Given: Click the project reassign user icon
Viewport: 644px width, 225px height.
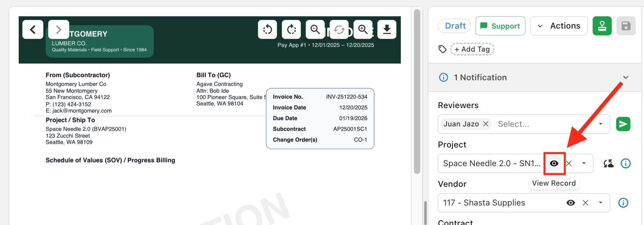Looking at the screenshot, I should tap(609, 163).
